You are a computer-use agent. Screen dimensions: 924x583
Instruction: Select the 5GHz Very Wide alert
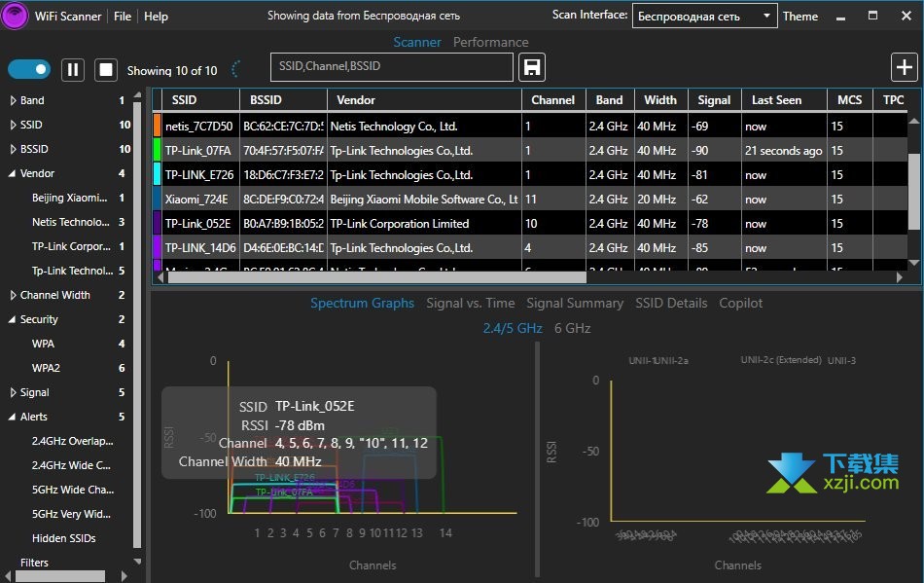[x=71, y=514]
